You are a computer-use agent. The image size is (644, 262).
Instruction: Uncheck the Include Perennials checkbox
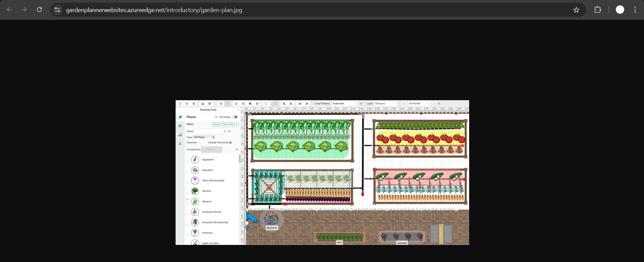pos(230,143)
